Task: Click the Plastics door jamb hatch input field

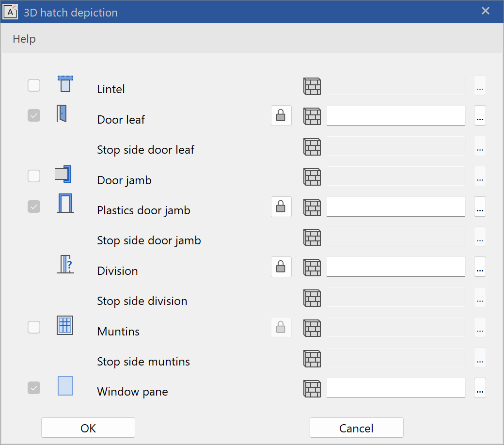Action: (x=395, y=207)
